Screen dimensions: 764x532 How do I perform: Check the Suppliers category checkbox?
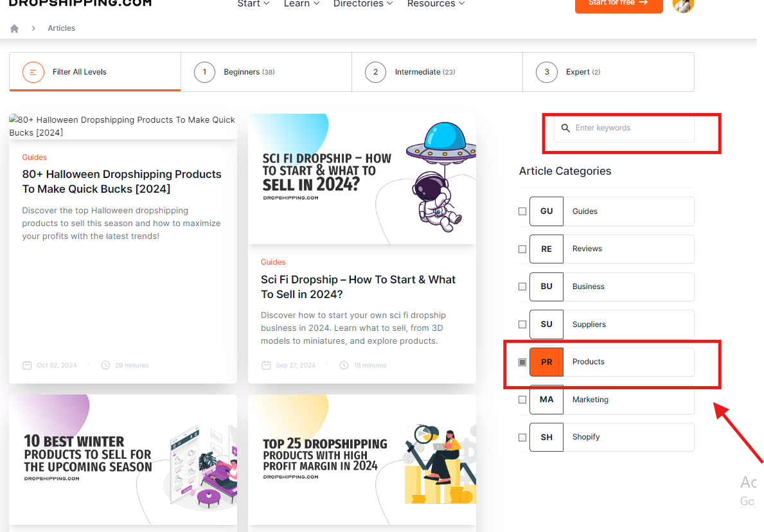pyautogui.click(x=522, y=324)
